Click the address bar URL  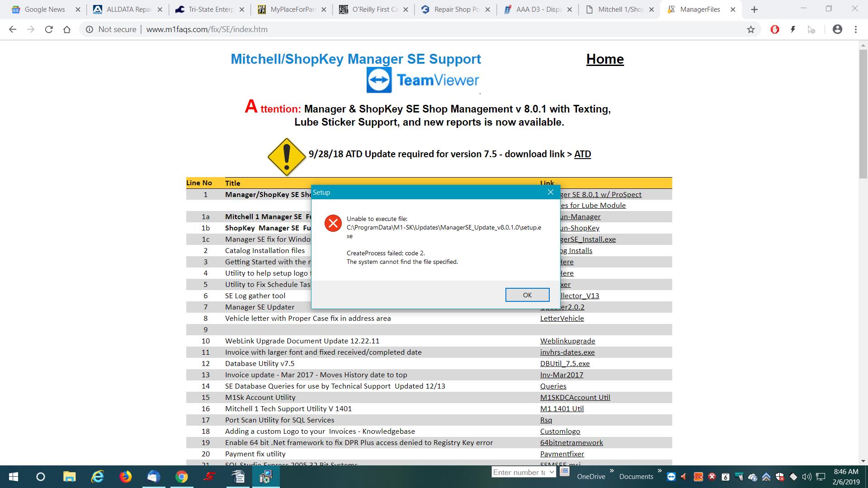[x=207, y=29]
